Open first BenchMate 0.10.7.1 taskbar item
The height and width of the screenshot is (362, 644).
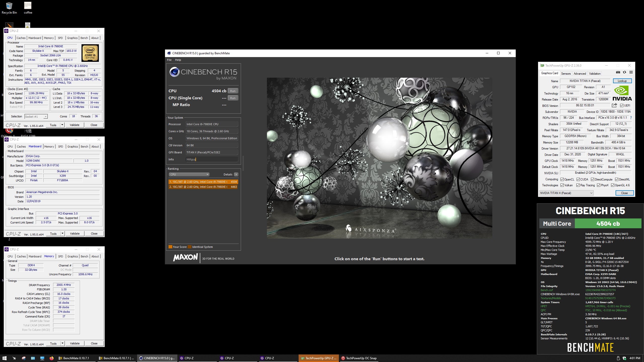click(76, 358)
